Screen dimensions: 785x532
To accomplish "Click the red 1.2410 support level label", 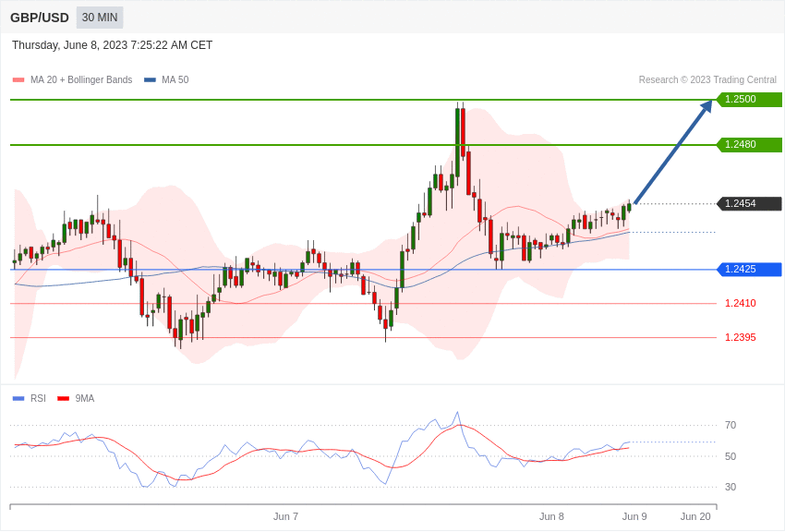I will (x=740, y=304).
